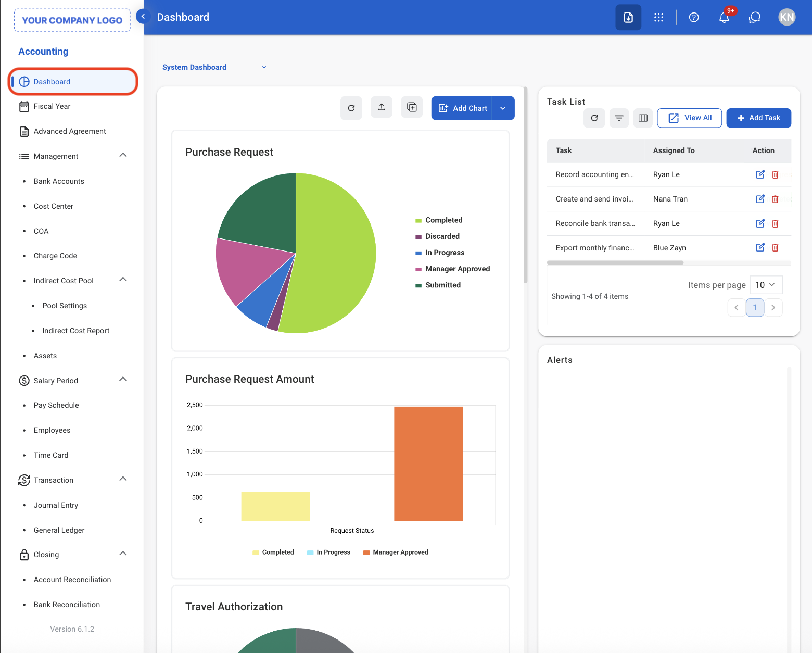Click the Completed legend swatch in Purchase Request

pyautogui.click(x=418, y=221)
